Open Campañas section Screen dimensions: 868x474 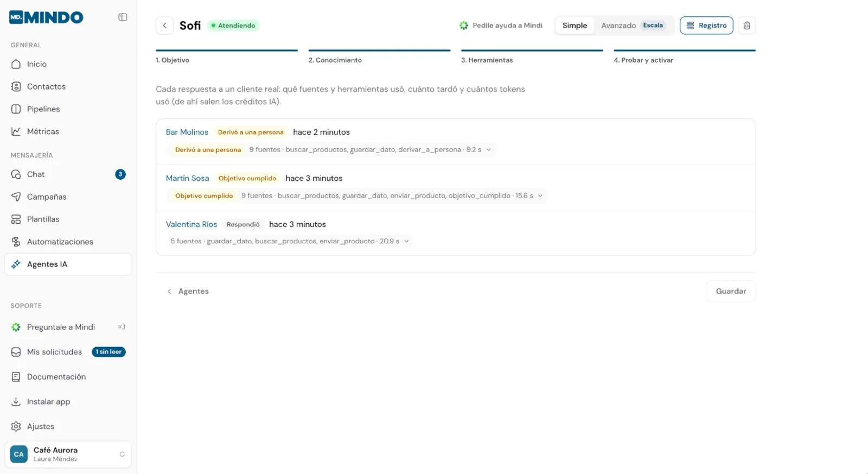pos(68,197)
